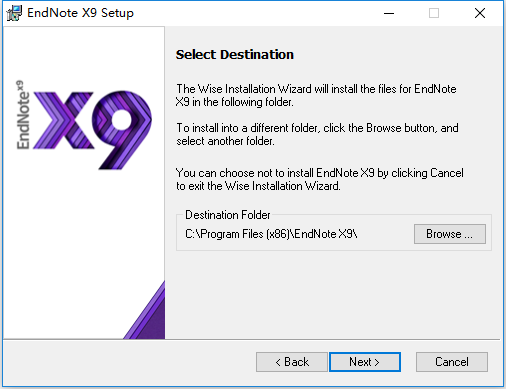506x389 pixels.
Task: Click the EndNote X9 purple logo
Action: [84, 125]
